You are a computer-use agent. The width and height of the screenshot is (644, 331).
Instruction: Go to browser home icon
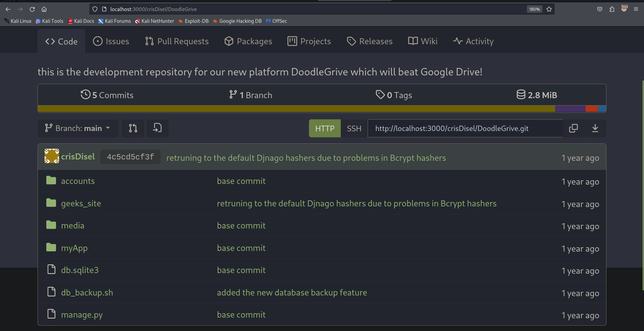click(x=44, y=9)
